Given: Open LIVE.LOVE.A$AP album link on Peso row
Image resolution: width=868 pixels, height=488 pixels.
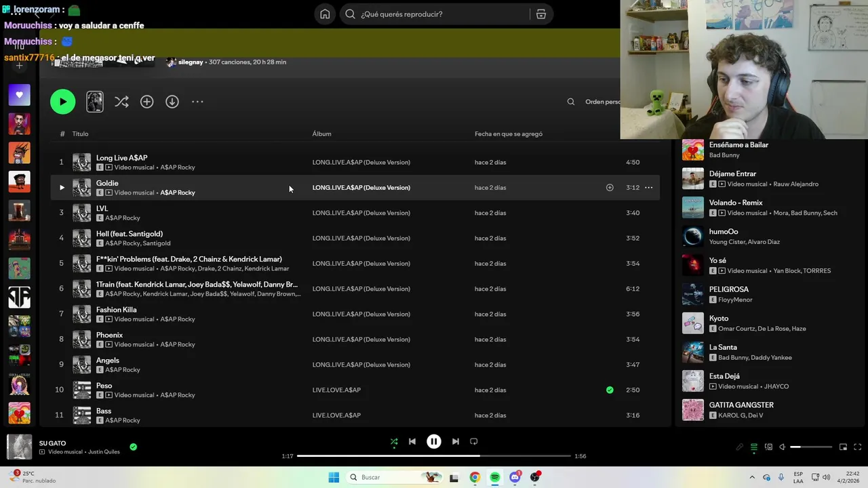Looking at the screenshot, I should coord(336,390).
